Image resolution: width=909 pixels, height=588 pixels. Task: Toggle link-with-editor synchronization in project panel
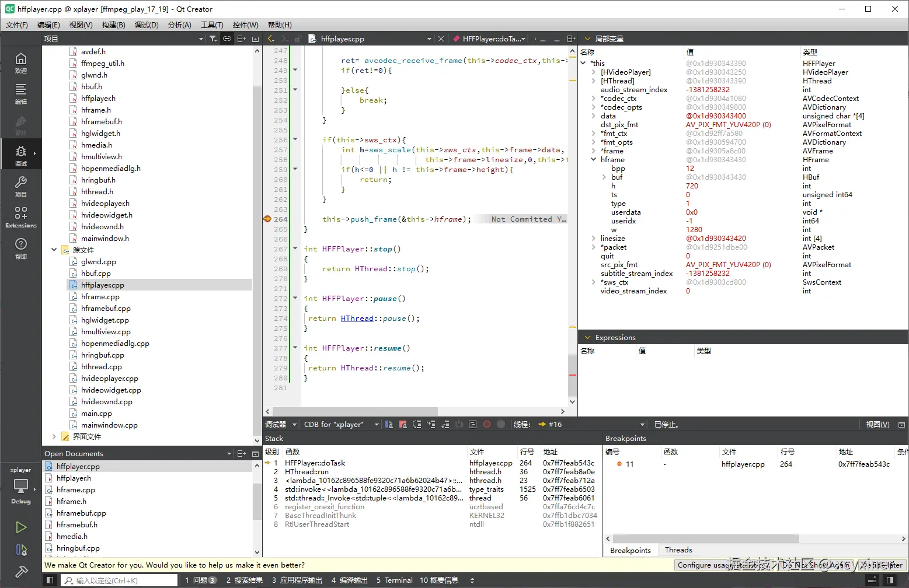pyautogui.click(x=227, y=39)
